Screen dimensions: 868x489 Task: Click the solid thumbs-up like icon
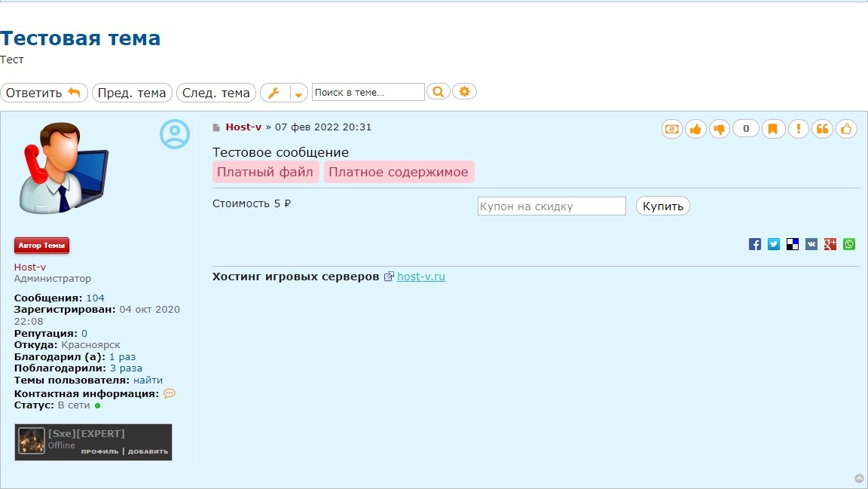(695, 129)
